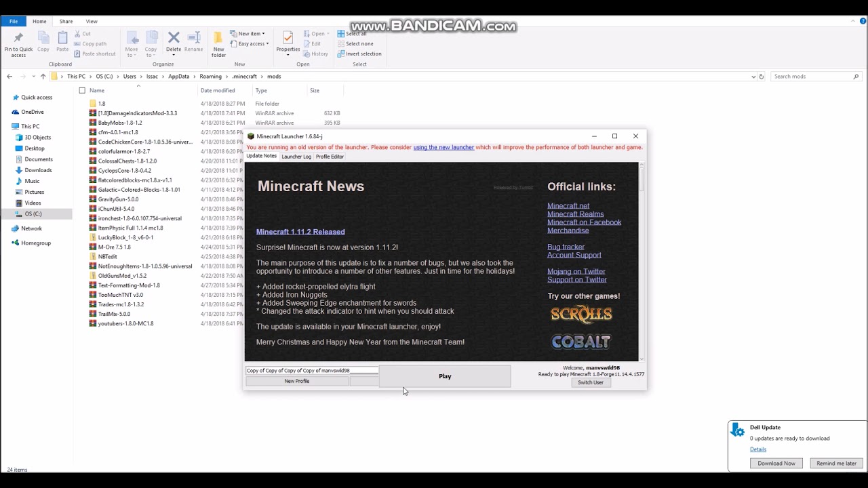
Task: Refresh the mods folder view
Action: click(x=762, y=77)
